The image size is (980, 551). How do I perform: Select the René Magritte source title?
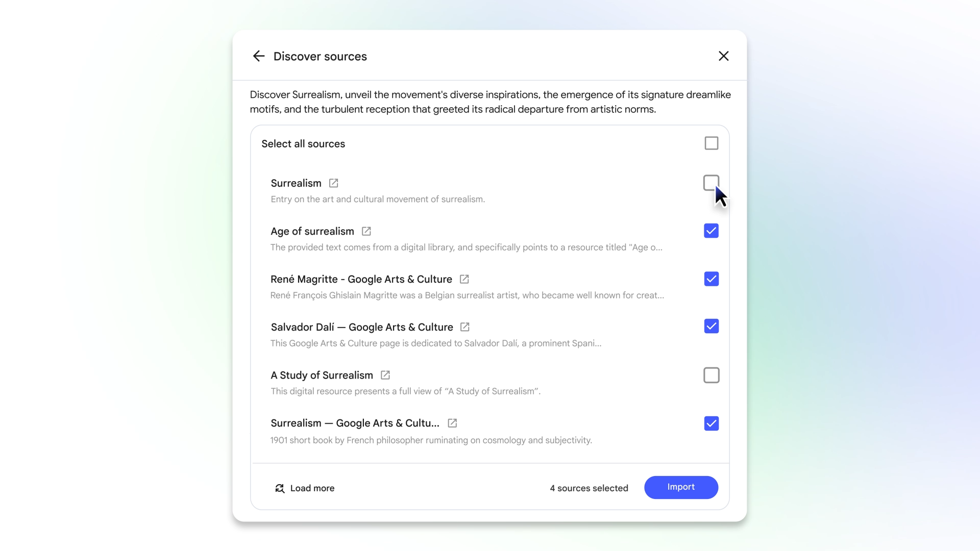click(361, 279)
